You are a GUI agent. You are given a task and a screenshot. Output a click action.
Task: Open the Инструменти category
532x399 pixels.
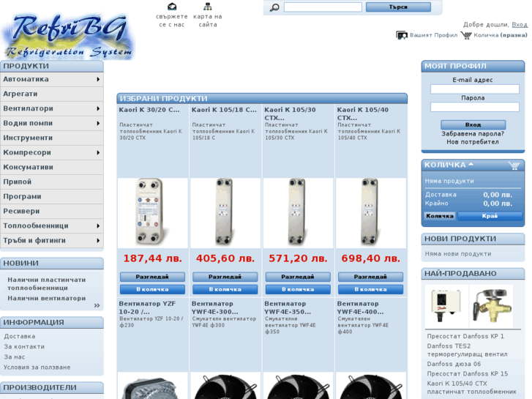pos(52,138)
